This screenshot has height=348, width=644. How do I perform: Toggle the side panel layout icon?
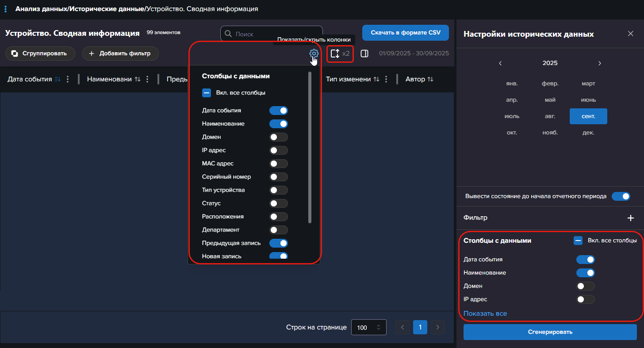point(364,54)
